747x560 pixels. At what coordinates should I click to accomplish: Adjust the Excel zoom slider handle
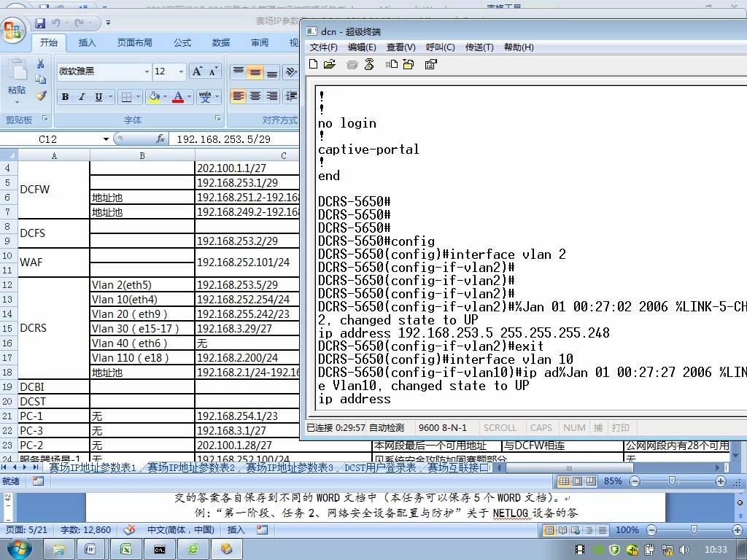(x=672, y=481)
